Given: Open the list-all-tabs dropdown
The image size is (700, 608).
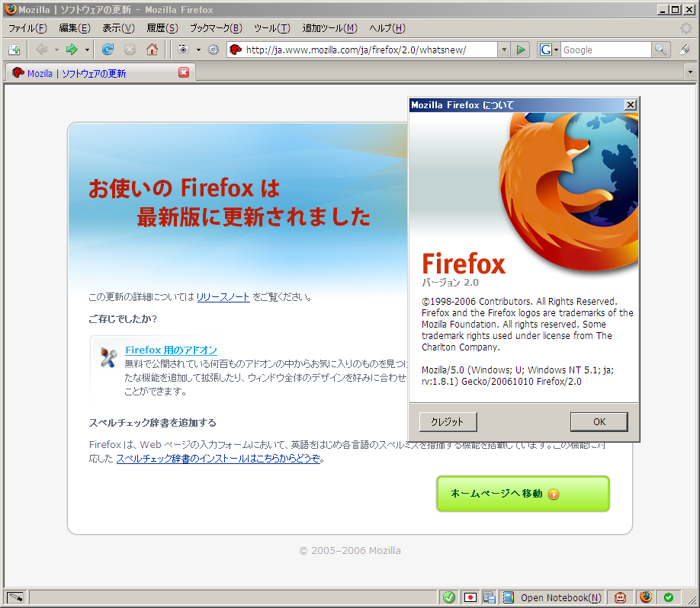Looking at the screenshot, I should (690, 72).
